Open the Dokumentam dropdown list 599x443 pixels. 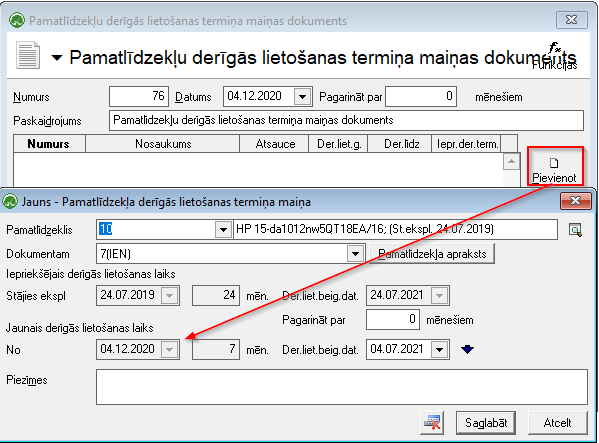[355, 254]
